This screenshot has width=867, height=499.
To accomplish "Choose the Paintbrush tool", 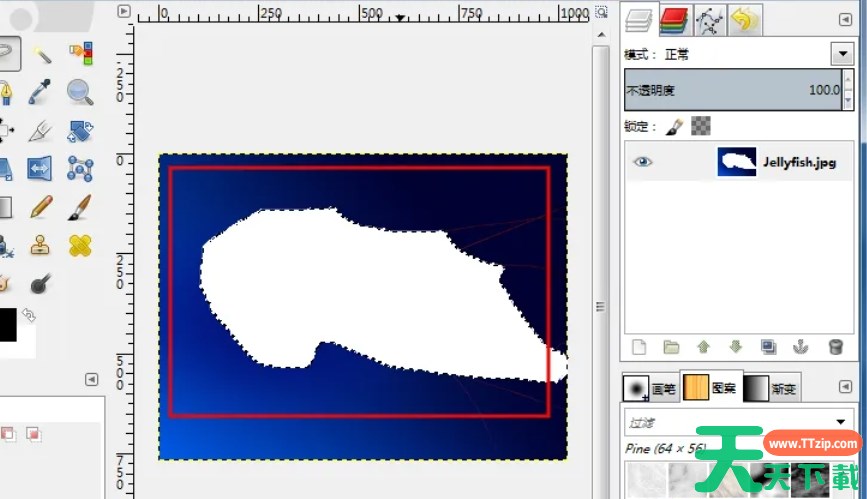I will (x=80, y=207).
